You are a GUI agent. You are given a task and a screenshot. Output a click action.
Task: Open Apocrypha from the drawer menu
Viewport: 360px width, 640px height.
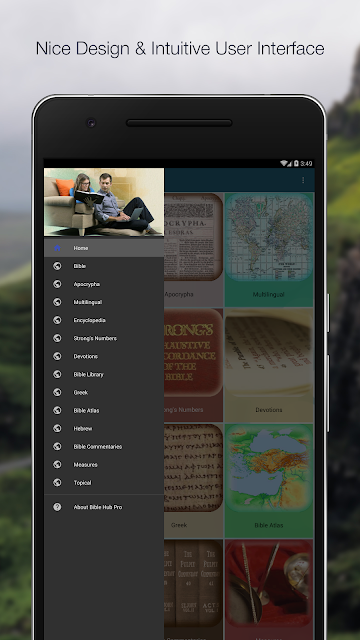click(x=104, y=284)
